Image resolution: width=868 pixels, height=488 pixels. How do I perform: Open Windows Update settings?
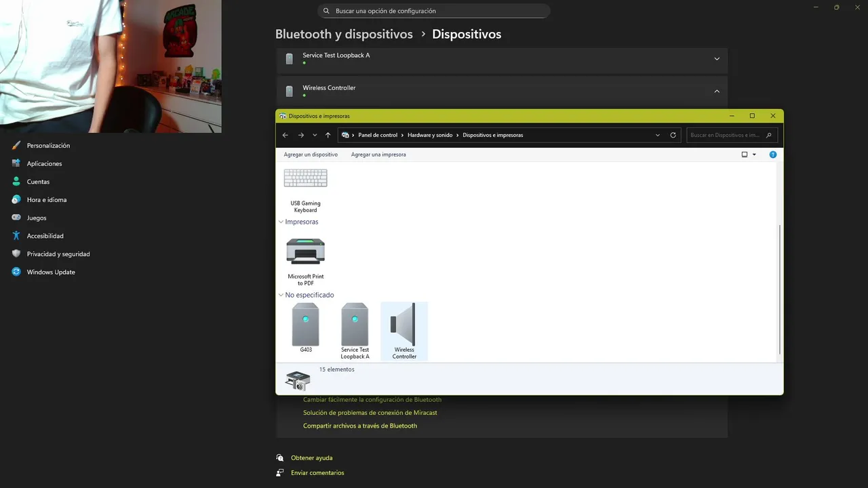[x=51, y=272]
